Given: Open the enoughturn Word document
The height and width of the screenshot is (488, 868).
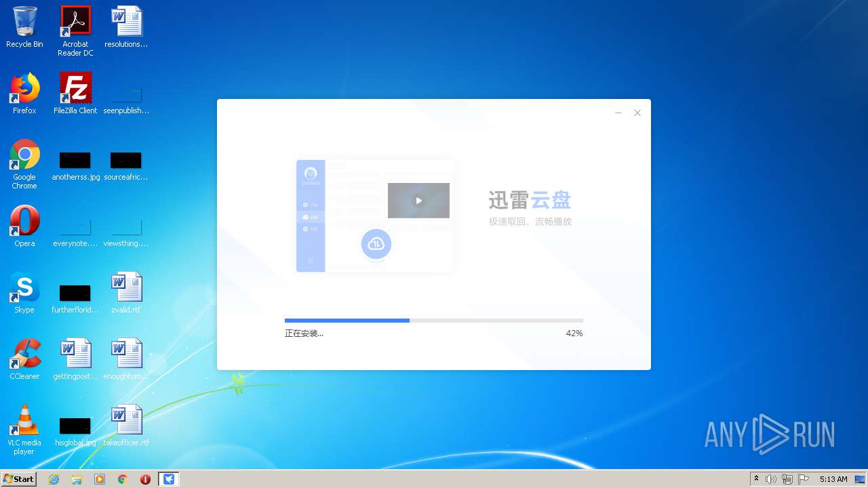Looking at the screenshot, I should pos(126,359).
